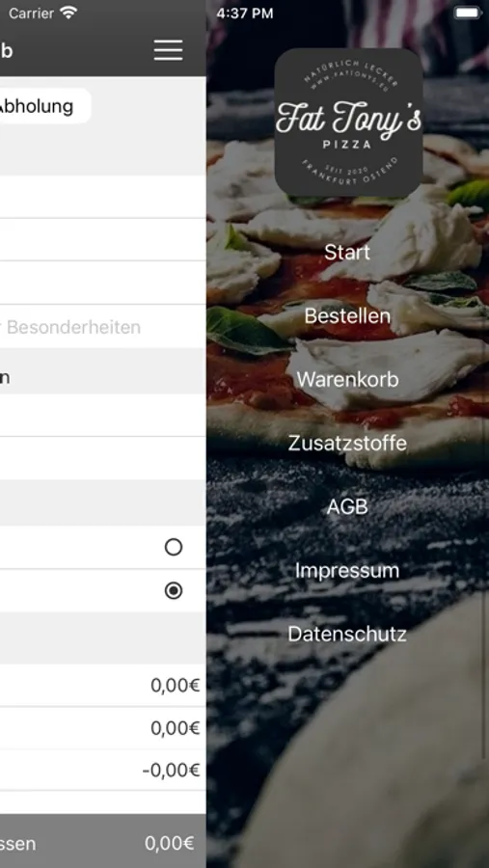Tap the hamburger menu icon

click(x=169, y=50)
